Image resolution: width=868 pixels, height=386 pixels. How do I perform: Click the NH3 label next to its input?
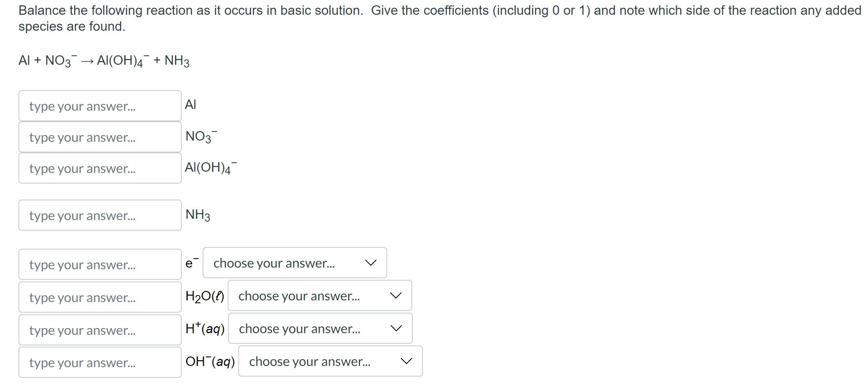tap(197, 214)
